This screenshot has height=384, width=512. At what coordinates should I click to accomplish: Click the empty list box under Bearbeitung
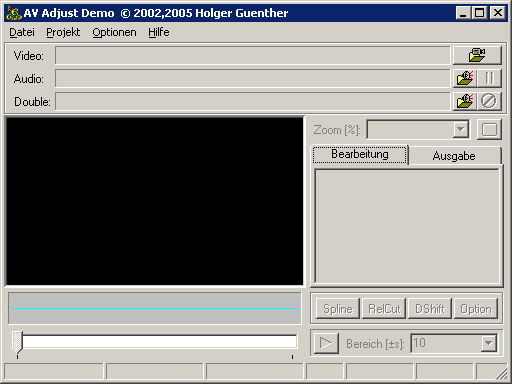[x=407, y=227]
